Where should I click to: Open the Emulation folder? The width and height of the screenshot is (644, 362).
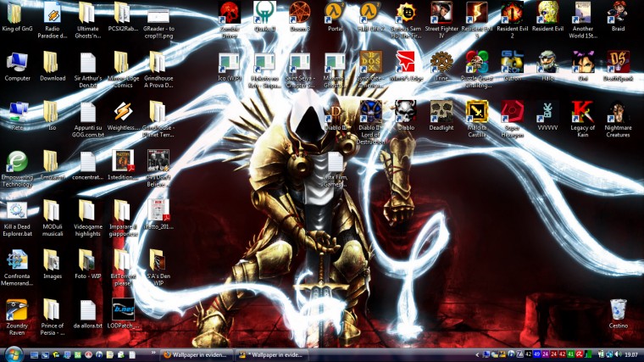(53, 161)
